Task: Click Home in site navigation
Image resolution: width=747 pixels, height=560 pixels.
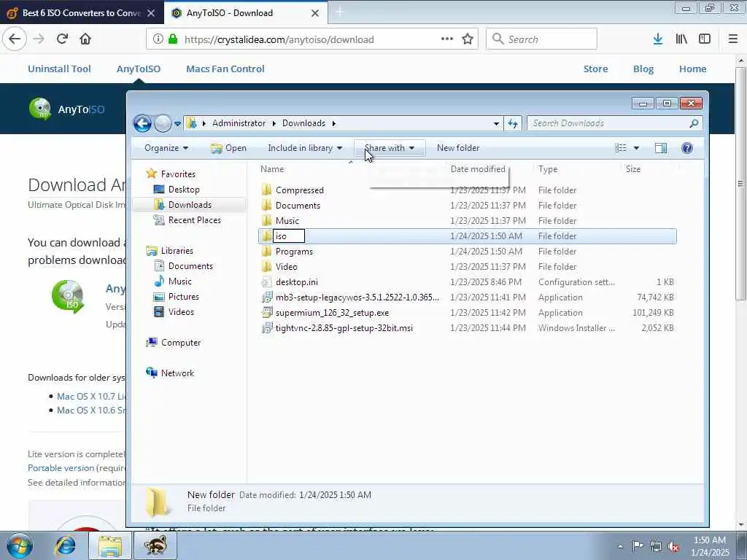Action: (693, 69)
